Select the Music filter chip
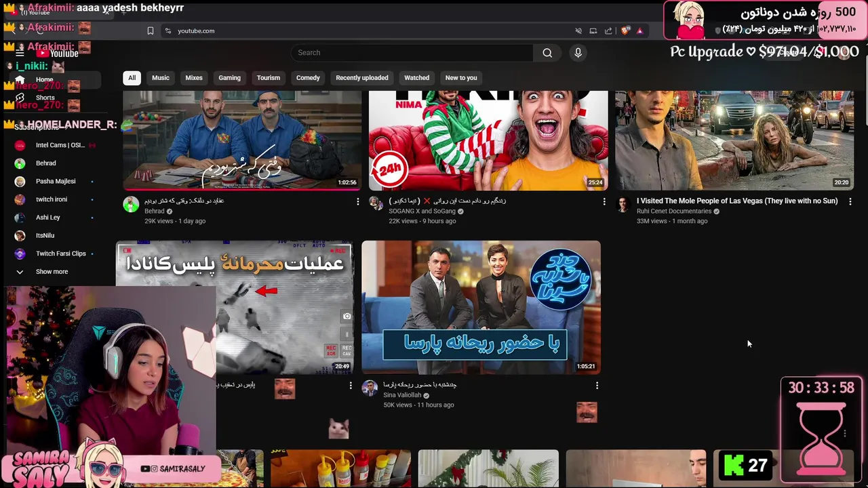Image resolution: width=868 pixels, height=488 pixels. tap(161, 77)
